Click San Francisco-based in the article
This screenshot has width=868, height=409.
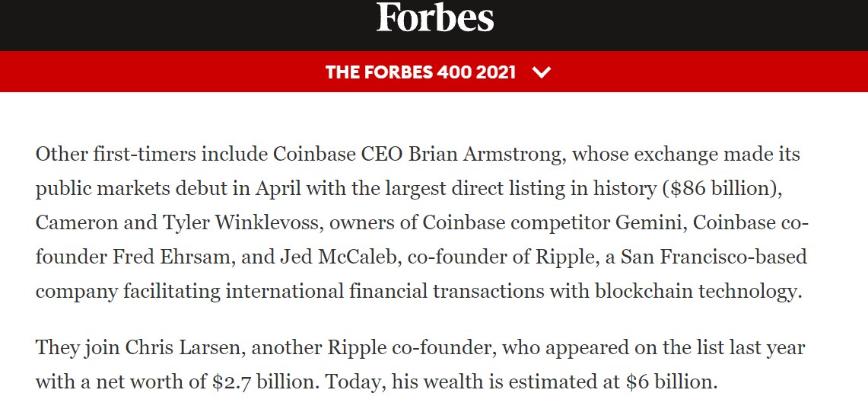pyautogui.click(x=714, y=257)
